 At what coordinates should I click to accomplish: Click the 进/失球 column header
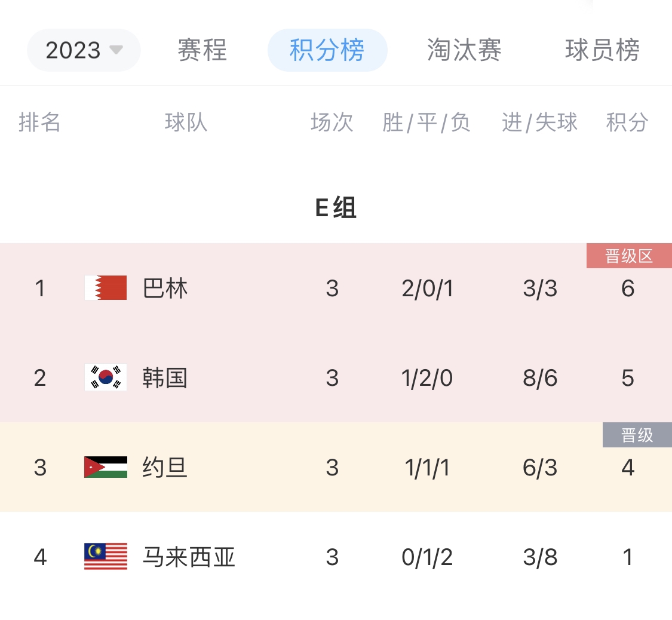click(539, 122)
